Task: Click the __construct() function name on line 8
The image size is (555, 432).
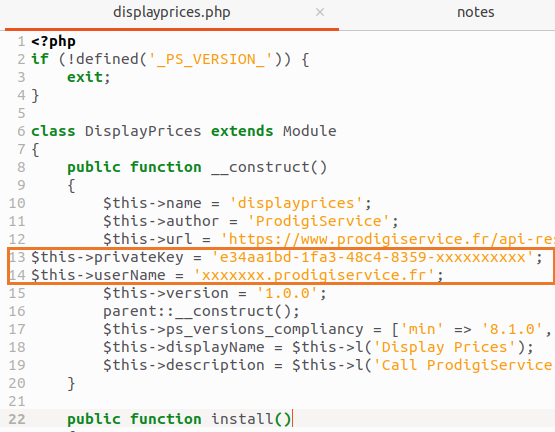Action: pyautogui.click(x=269, y=167)
